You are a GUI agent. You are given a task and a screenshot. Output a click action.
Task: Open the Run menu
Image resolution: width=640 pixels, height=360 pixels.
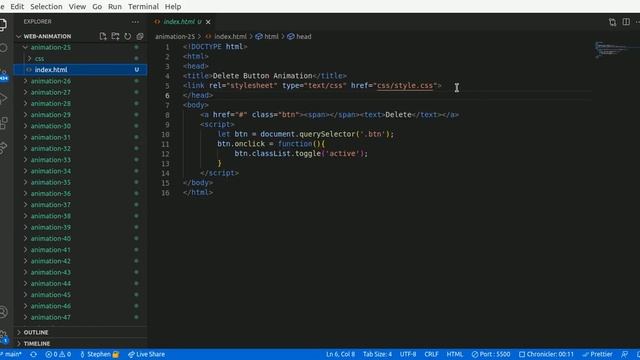click(x=115, y=7)
